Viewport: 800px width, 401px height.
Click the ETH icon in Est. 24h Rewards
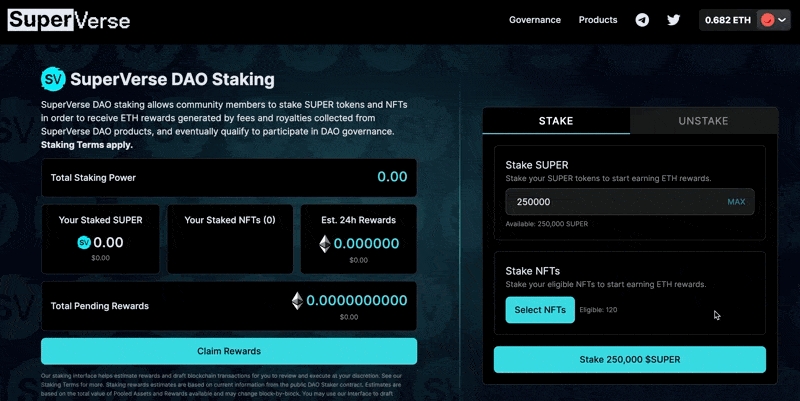click(324, 243)
